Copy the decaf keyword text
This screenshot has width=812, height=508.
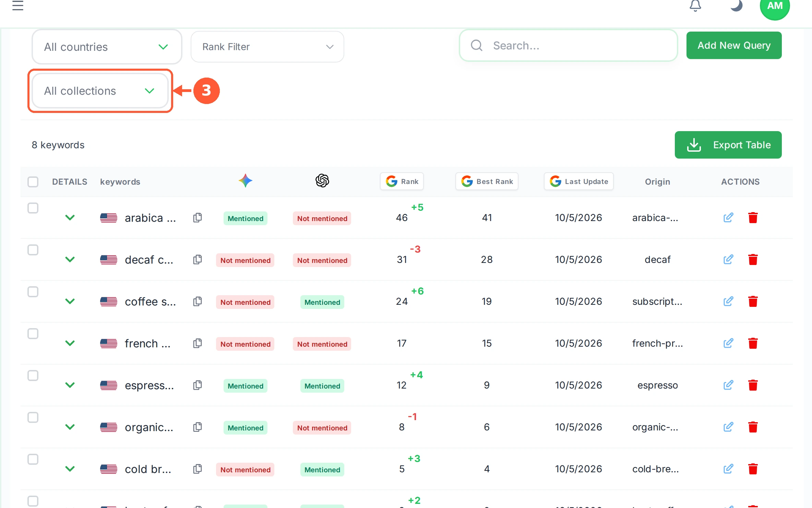[198, 259]
